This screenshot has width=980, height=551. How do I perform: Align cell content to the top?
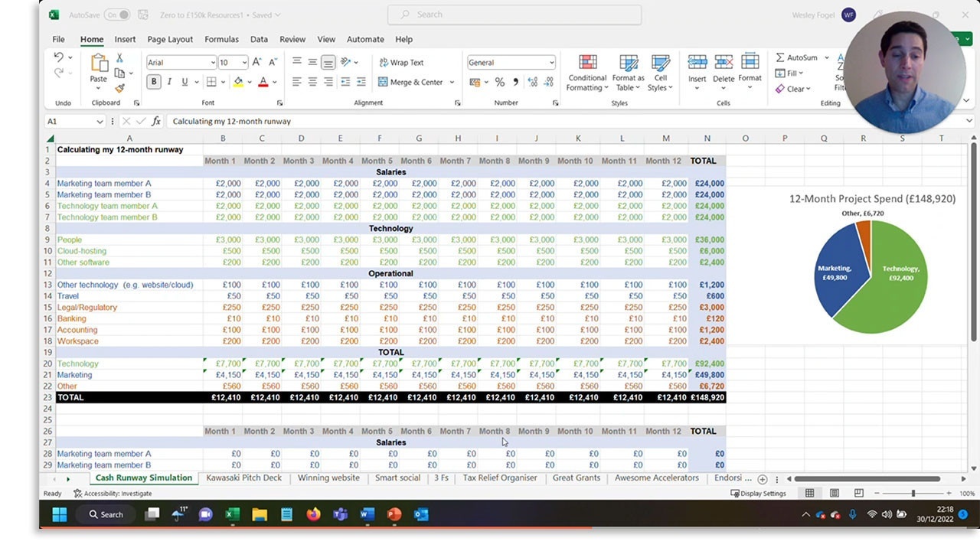click(296, 62)
